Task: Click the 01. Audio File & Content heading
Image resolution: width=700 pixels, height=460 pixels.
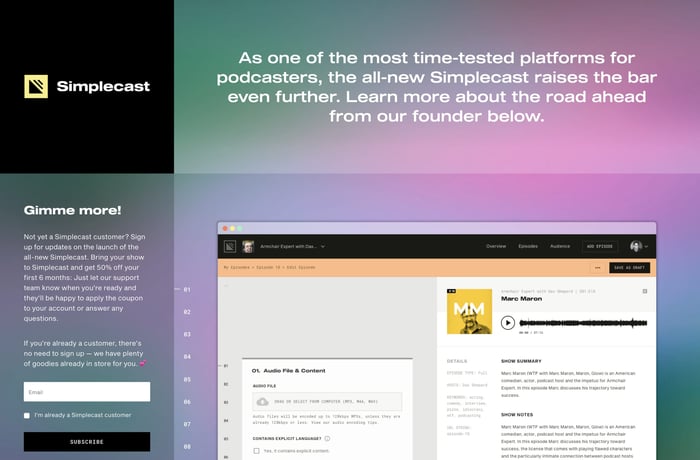Action: click(288, 371)
